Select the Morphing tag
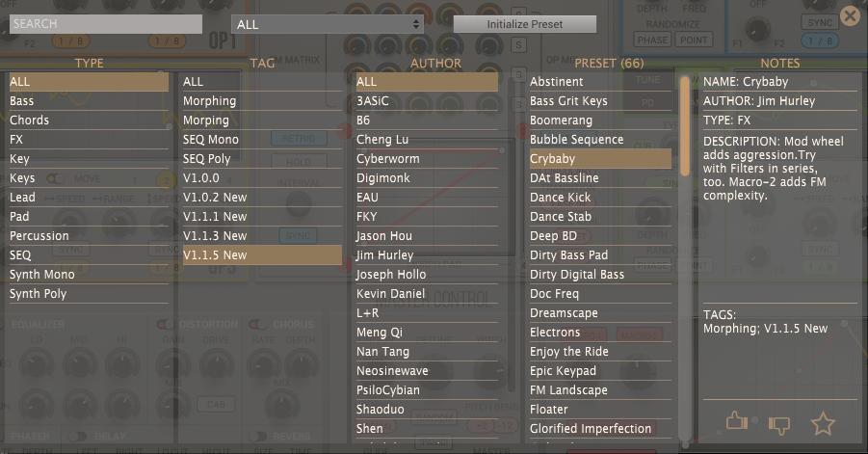The height and width of the screenshot is (454, 868). (x=262, y=101)
